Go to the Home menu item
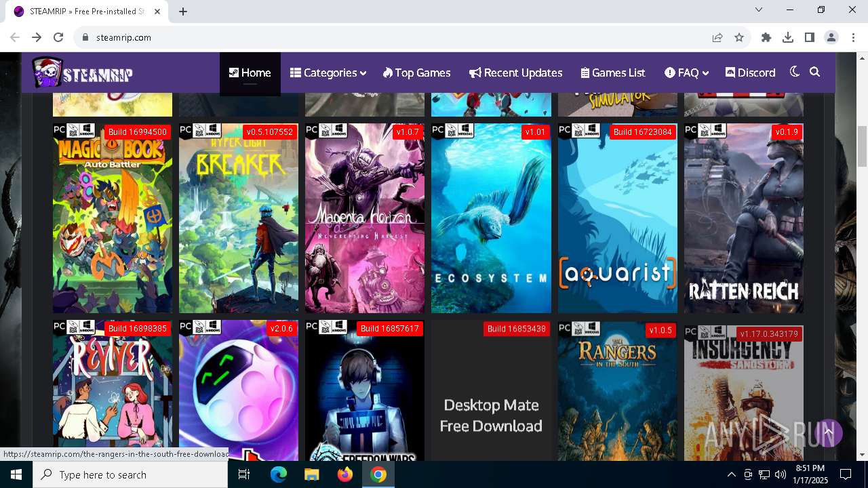The image size is (868, 488). pyautogui.click(x=250, y=73)
